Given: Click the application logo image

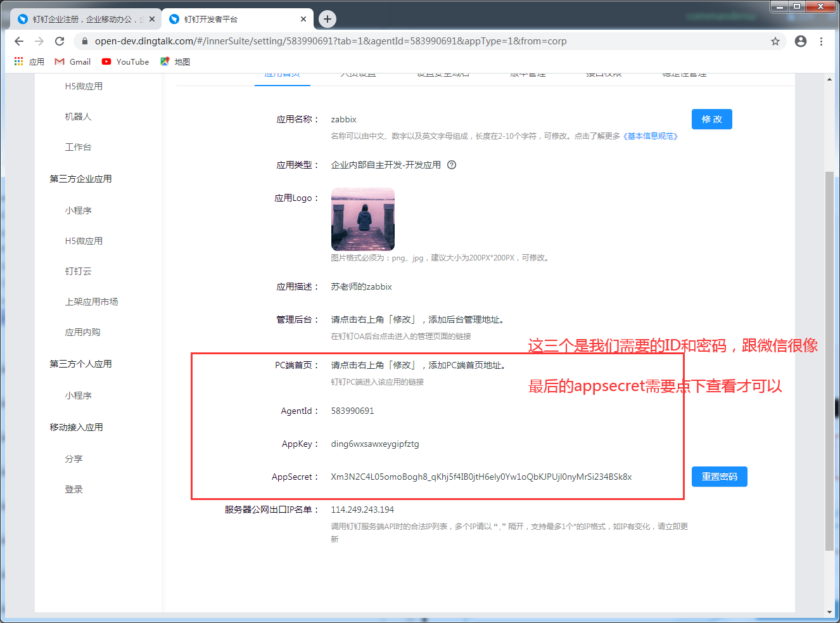Looking at the screenshot, I should 363,219.
